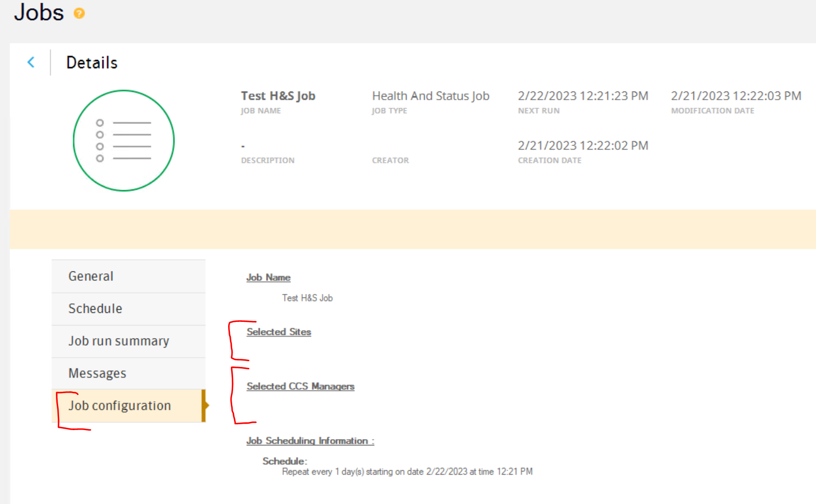Click the Job Scheduling Information heading
Viewport: 816px width, 504px height.
click(x=310, y=441)
